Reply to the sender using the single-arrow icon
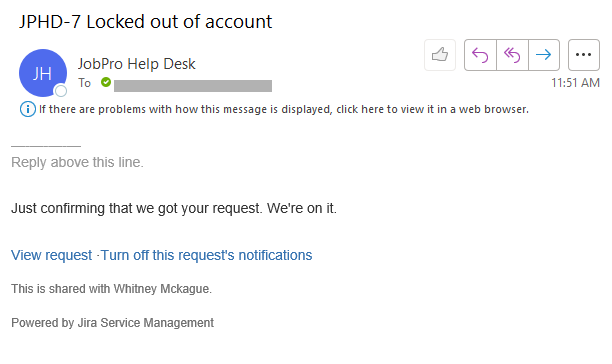 480,55
